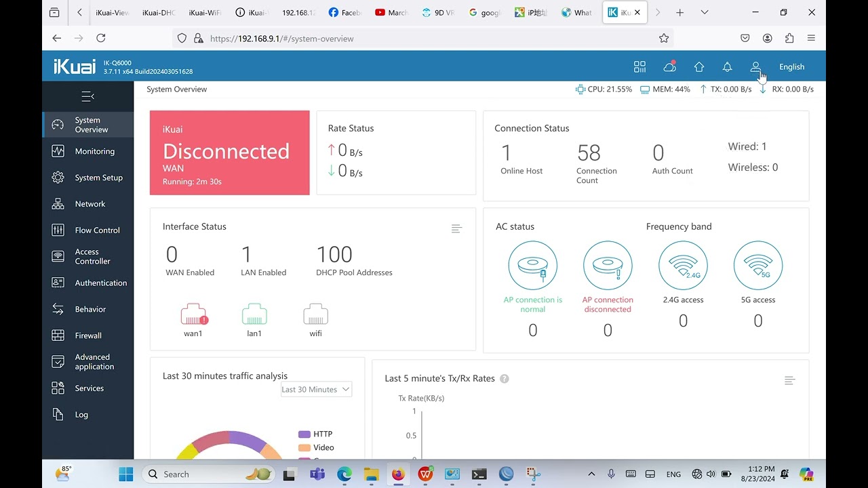This screenshot has width=868, height=488.
Task: Click the taskbar Search box
Action: (x=209, y=474)
